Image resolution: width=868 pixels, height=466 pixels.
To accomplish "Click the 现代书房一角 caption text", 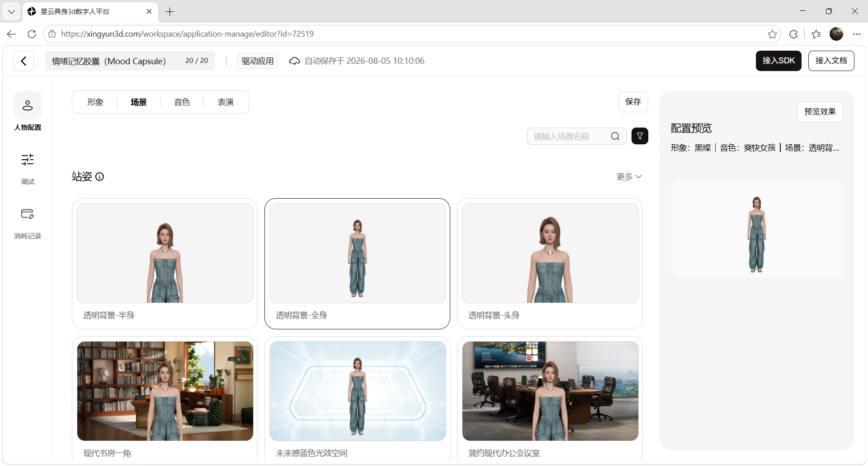I will [107, 453].
